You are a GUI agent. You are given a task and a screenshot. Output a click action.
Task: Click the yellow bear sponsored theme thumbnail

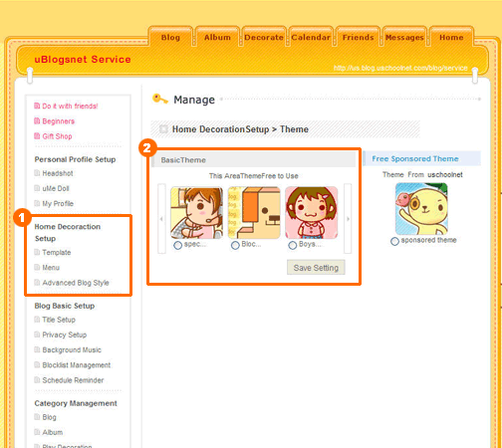(421, 209)
